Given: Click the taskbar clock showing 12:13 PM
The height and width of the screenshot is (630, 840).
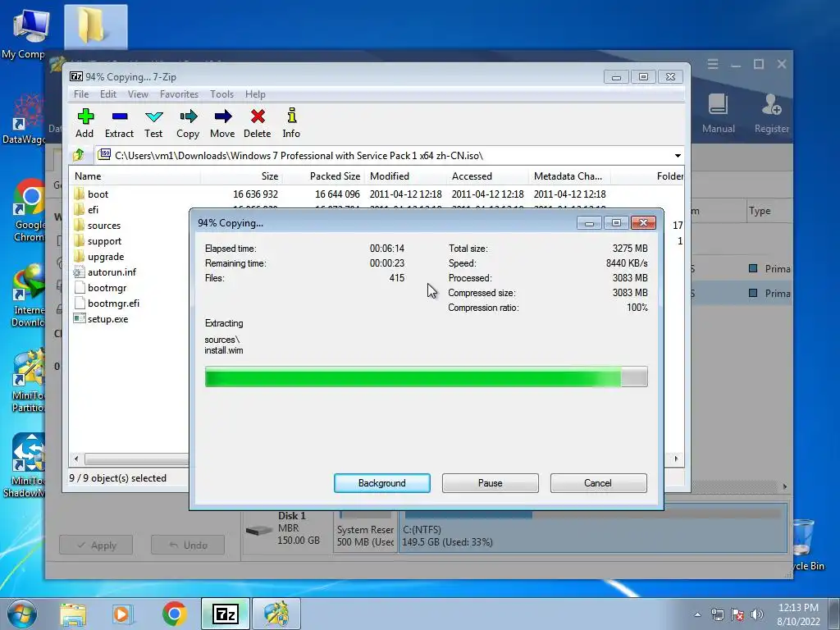Looking at the screenshot, I should point(798,614).
